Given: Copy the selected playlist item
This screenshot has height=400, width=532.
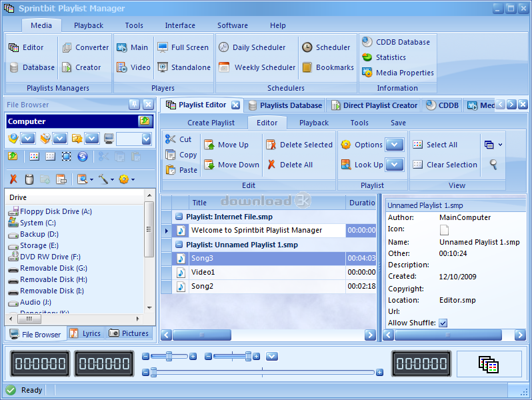Looking at the screenshot, I should 181,155.
